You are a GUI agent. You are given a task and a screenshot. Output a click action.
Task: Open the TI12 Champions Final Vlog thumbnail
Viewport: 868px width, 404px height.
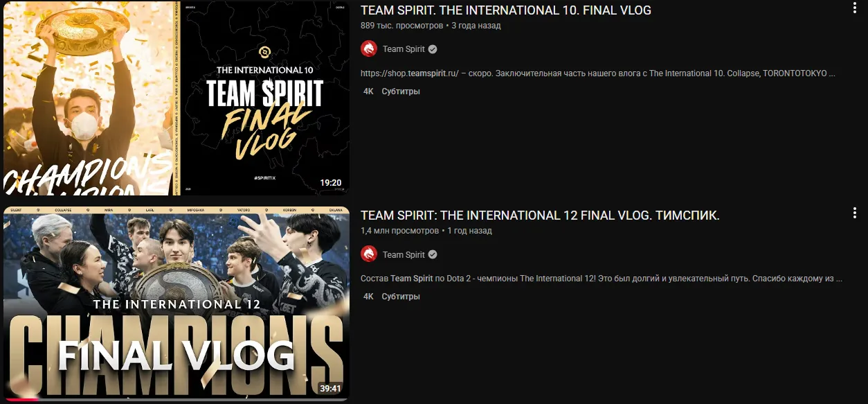click(176, 304)
